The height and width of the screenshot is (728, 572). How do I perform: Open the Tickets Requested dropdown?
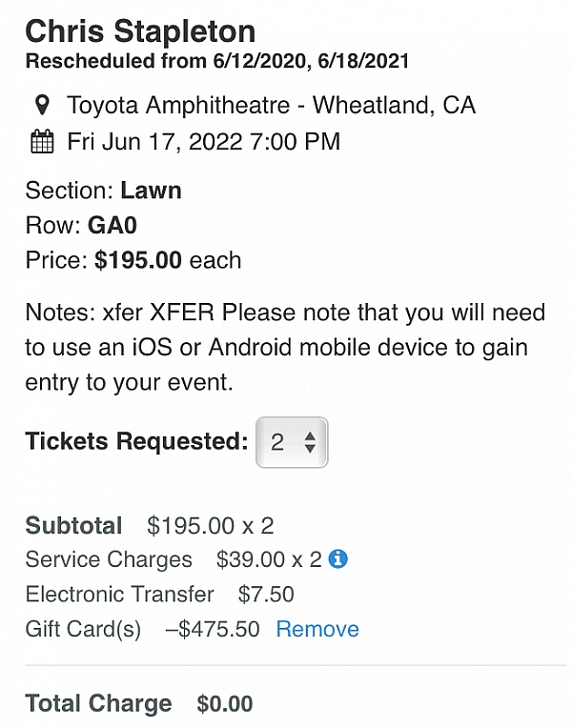292,442
